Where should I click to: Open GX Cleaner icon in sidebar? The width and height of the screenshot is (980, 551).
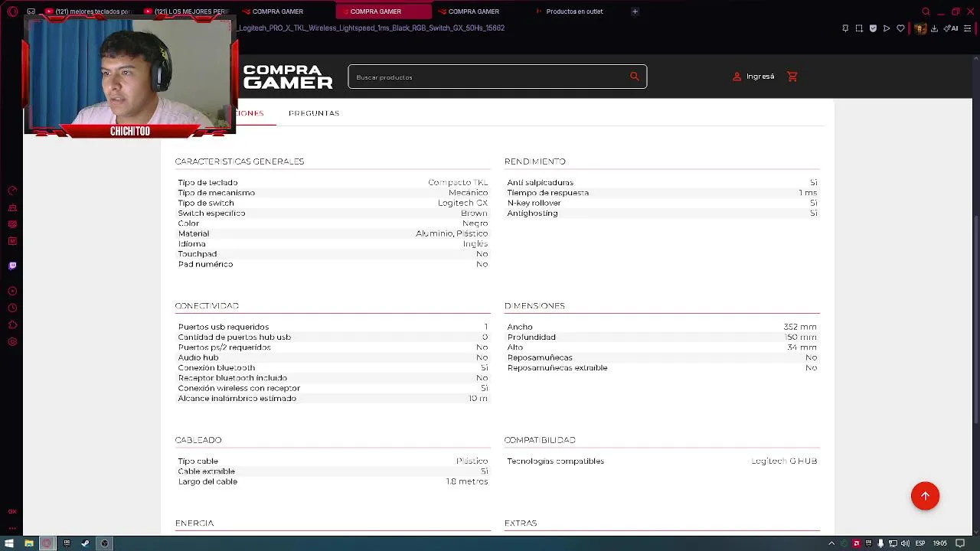click(x=12, y=207)
